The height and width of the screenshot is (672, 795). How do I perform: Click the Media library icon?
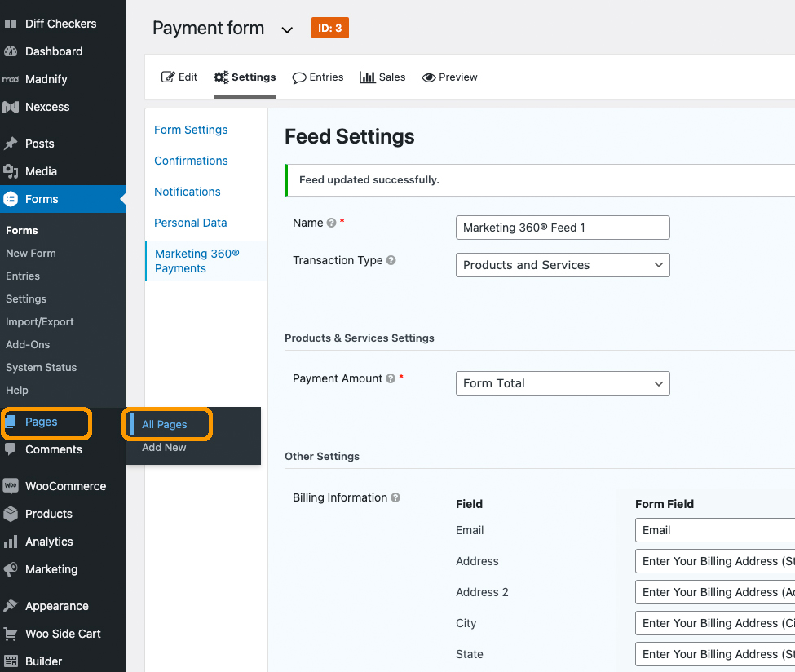point(11,171)
